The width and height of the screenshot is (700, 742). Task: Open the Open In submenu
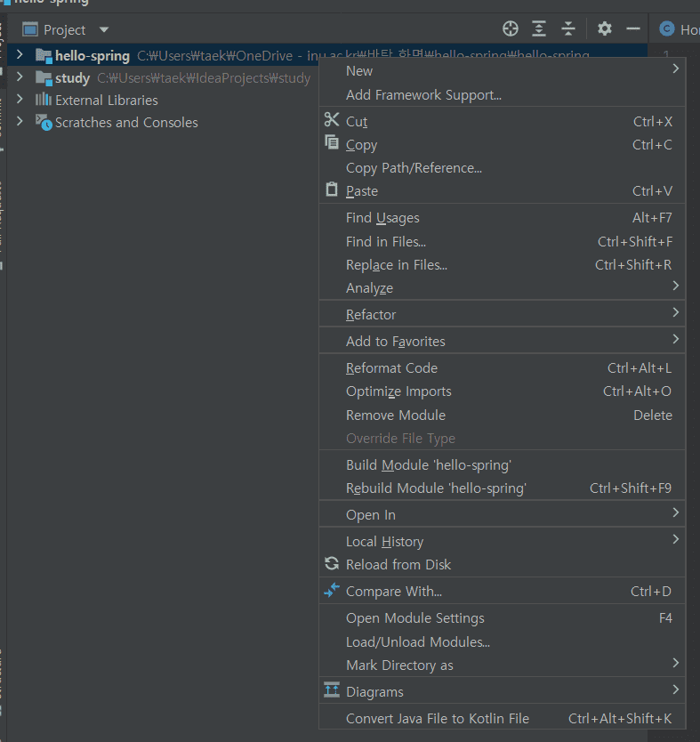click(503, 514)
